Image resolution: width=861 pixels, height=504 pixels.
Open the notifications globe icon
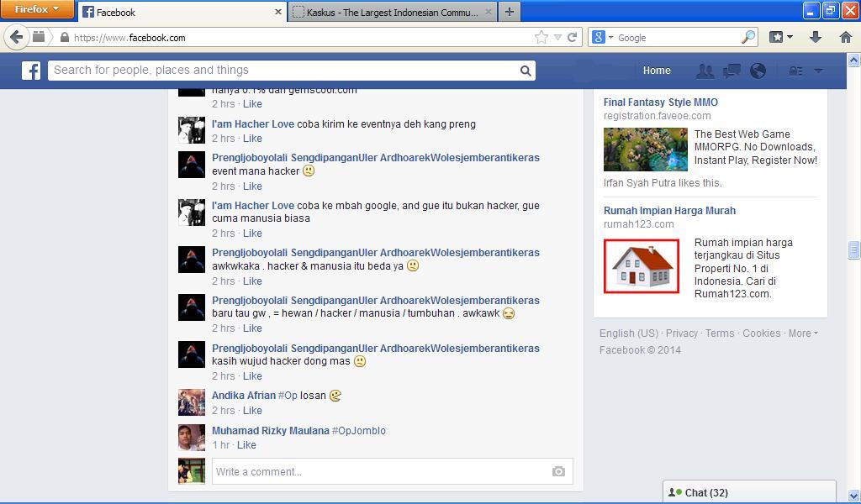point(758,71)
